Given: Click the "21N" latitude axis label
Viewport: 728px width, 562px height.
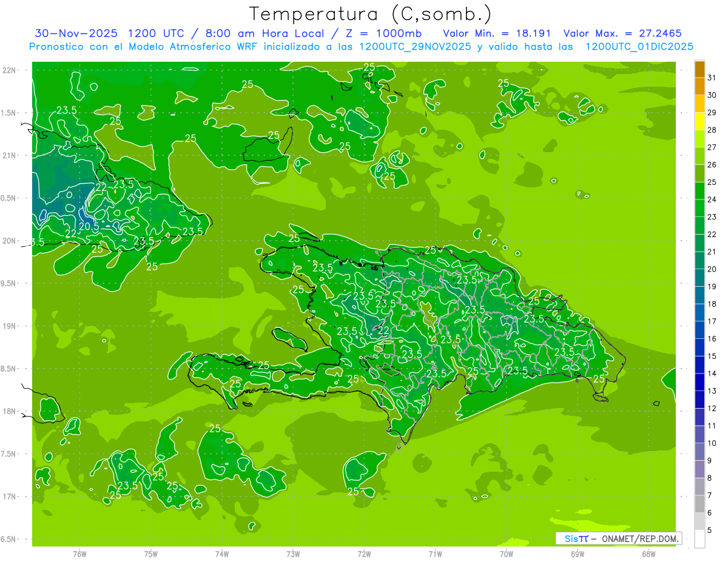Looking at the screenshot, I should click(x=9, y=156).
